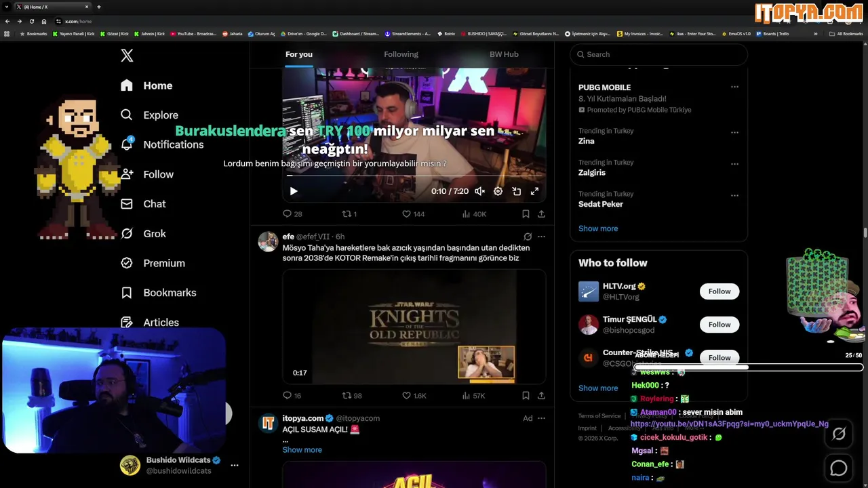
Task: Open more options for the Sedat Peker trend
Action: tap(734, 196)
